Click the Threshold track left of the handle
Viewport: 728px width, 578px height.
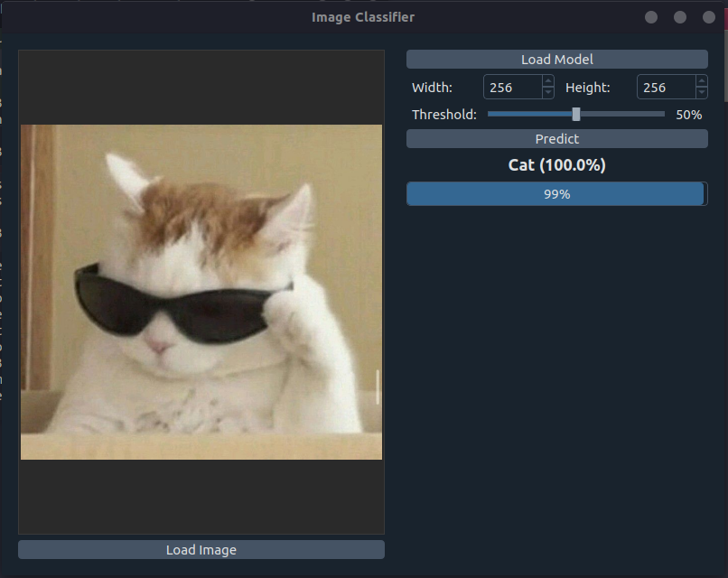point(528,115)
